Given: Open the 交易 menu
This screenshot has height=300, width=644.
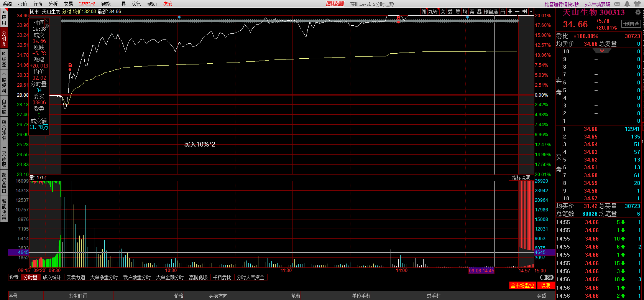Looking at the screenshot, I should (68, 4).
